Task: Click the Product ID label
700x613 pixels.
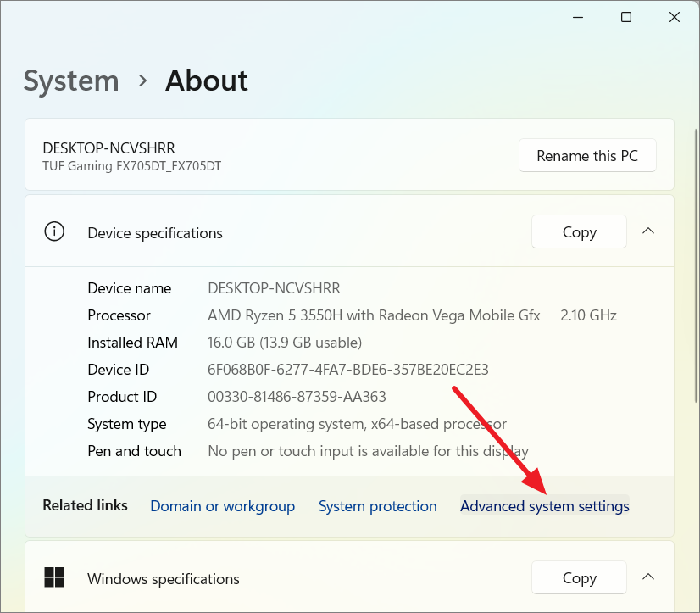Action: click(122, 397)
